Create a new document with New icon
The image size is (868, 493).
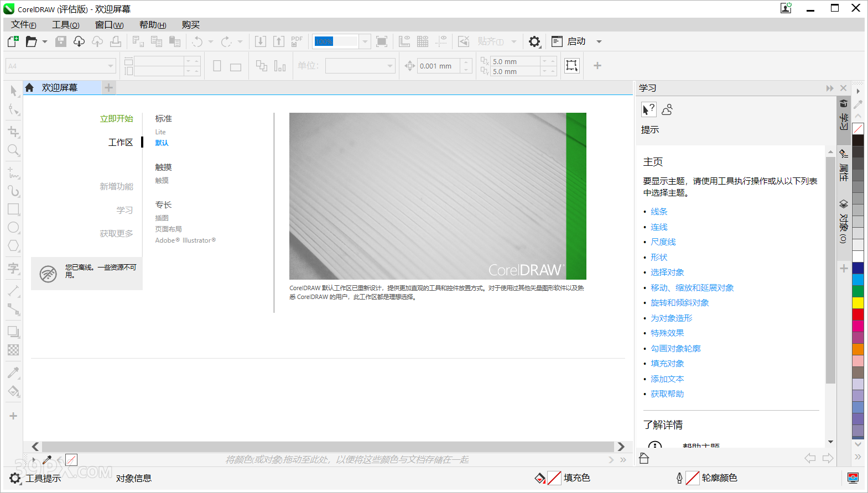click(13, 41)
